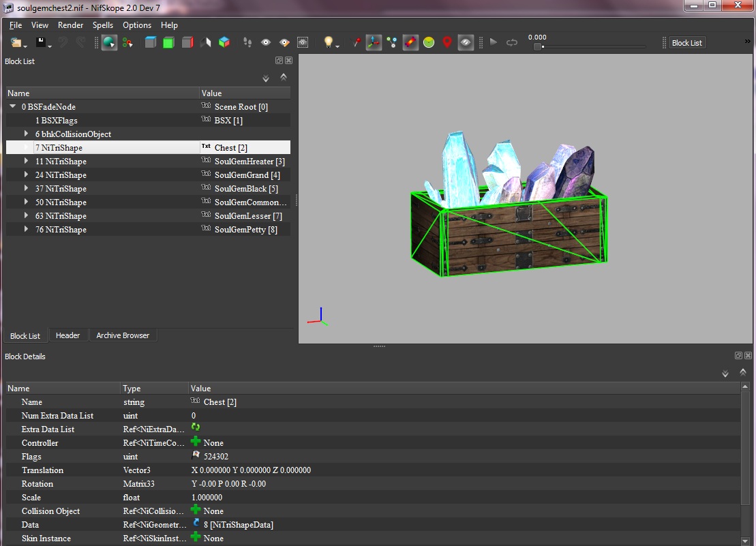This screenshot has height=546, width=756.
Task: Activate the Select Object sphere tool
Action: [x=109, y=43]
